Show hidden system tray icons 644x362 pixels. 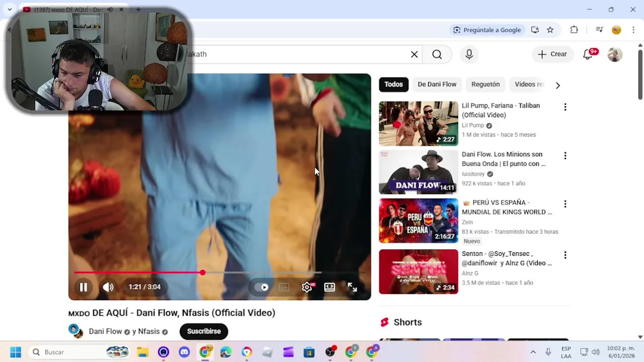point(533,352)
